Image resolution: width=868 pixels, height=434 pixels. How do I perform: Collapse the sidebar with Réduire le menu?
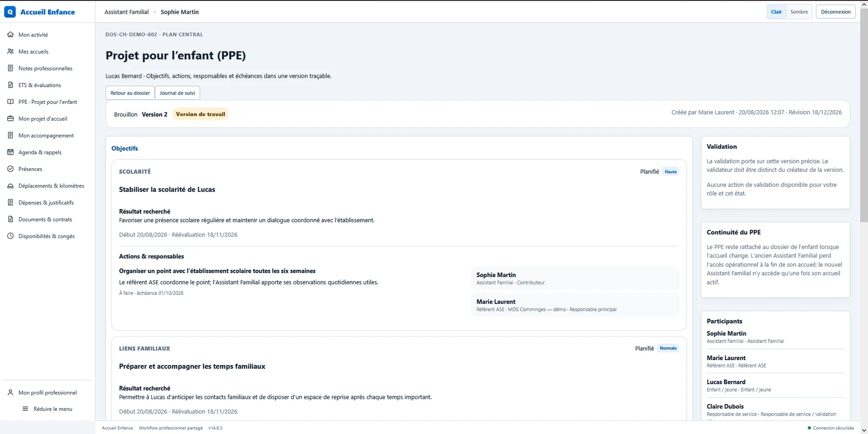click(48, 409)
